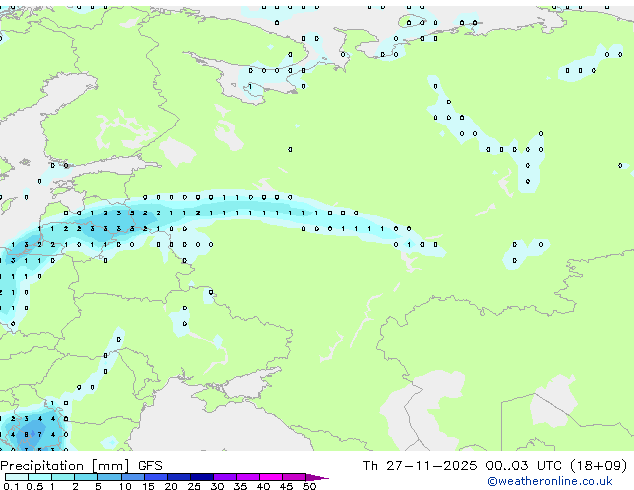Click the 45–50 mm legend color swatch
Image resolution: width=634 pixels, height=490 pixels.
294,477
